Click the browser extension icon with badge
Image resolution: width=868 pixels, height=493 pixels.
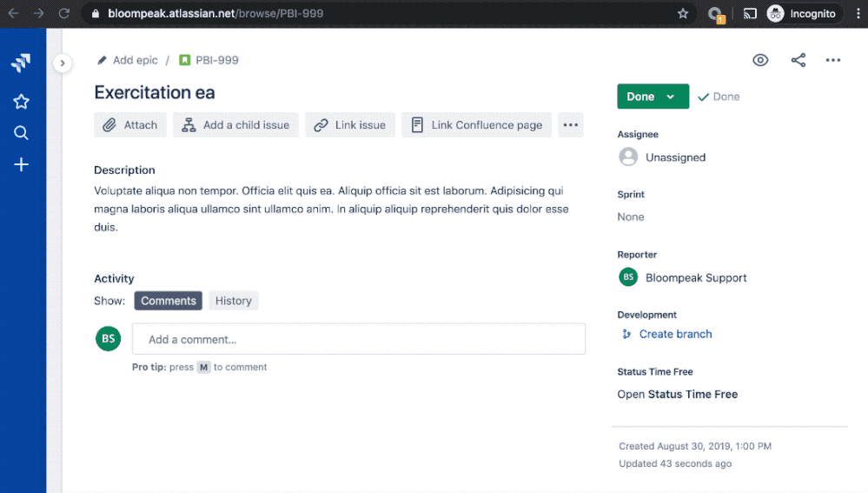click(x=716, y=15)
